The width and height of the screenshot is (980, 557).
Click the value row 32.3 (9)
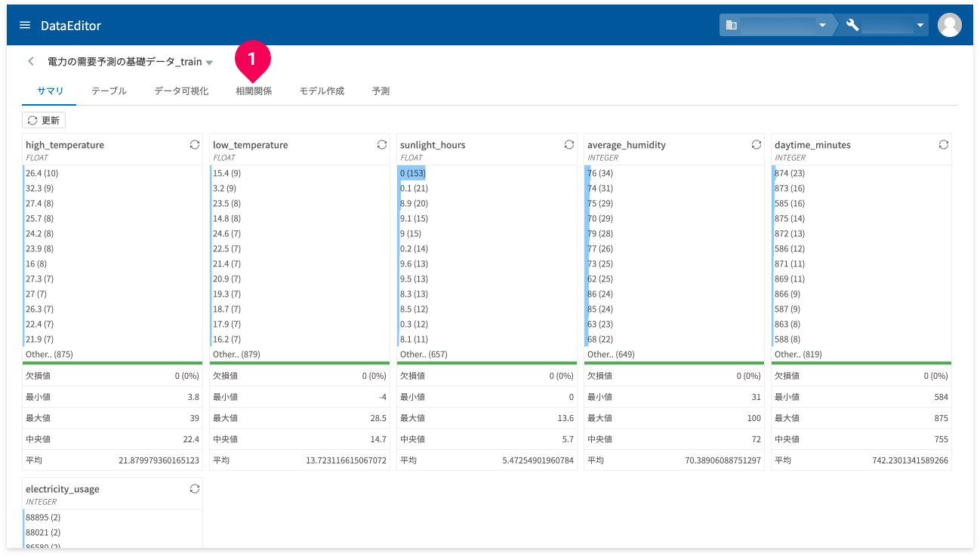(112, 188)
